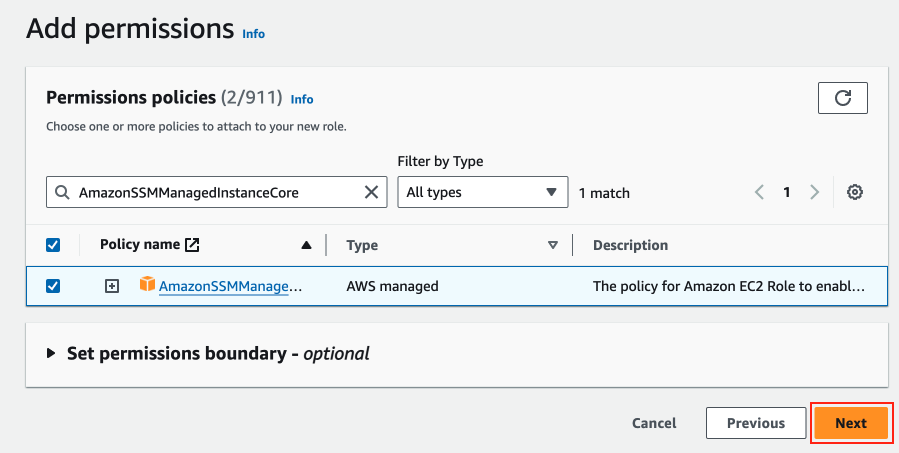Open the AmazonSSMManagedInstanceCore policy link

pos(230,286)
